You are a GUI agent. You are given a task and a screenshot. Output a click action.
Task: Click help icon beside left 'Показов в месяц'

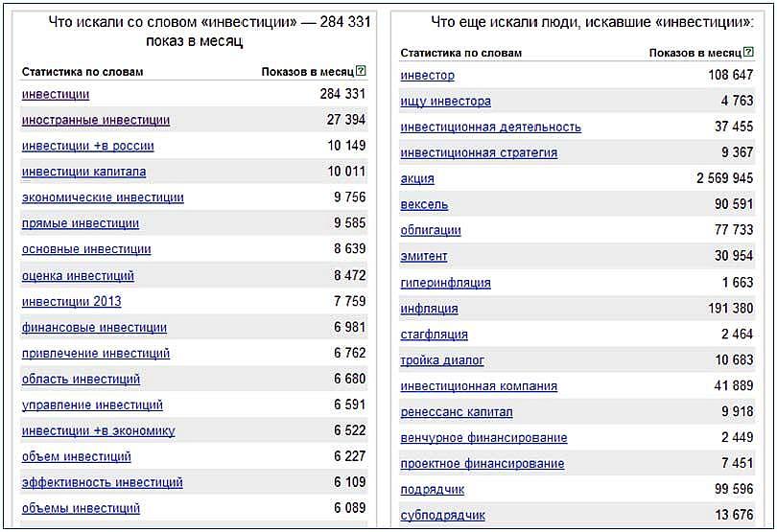coord(361,72)
